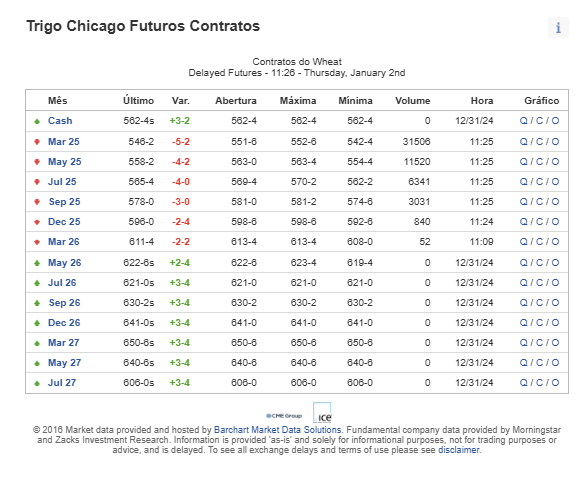Viewport: 577px width, 481px height.
Task: Click the red down arrow beside Dec 25
Action: click(37, 222)
